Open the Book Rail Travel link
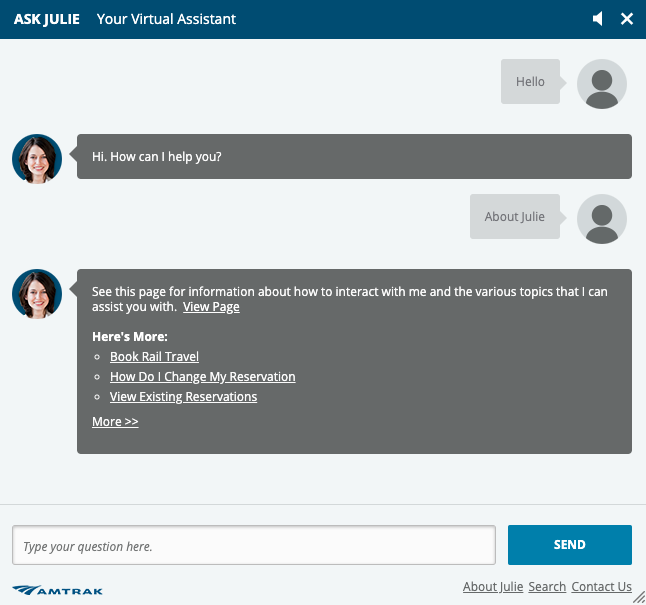The image size is (646, 605). 154,356
